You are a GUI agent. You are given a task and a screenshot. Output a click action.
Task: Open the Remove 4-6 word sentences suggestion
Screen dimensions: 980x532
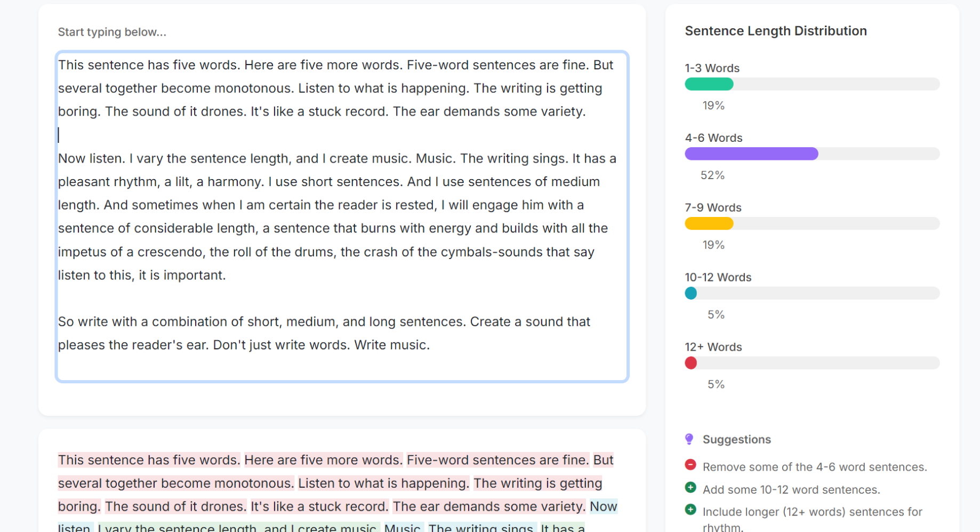pos(814,466)
